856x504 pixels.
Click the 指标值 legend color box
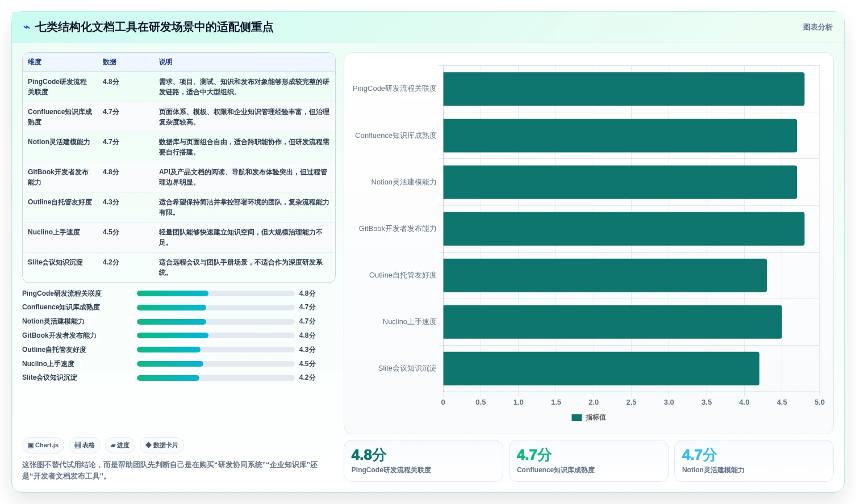(577, 418)
